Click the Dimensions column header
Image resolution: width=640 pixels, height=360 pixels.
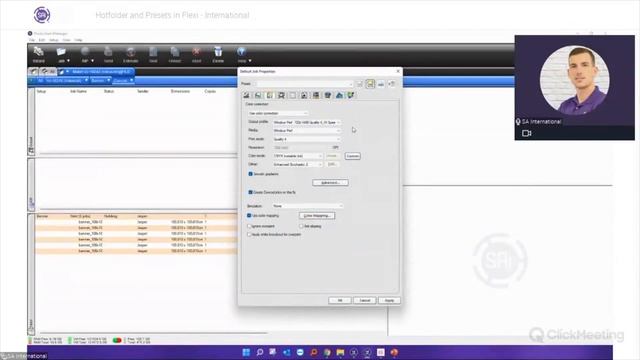[180, 91]
